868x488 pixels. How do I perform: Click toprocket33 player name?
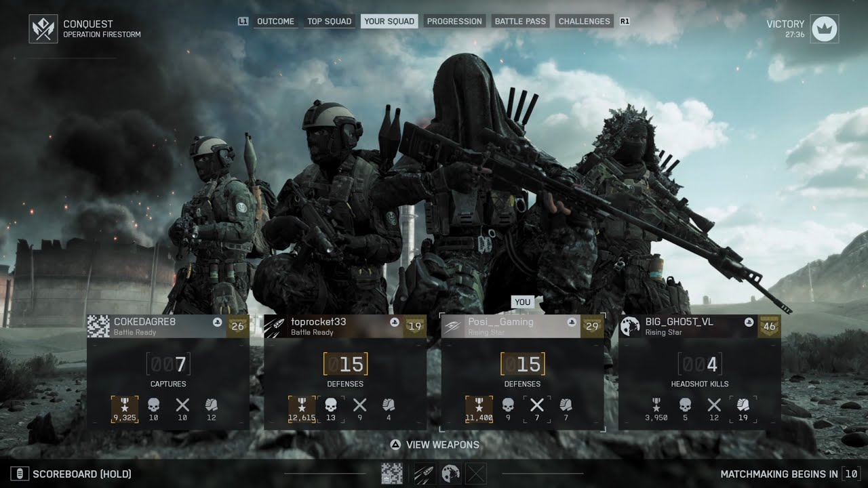tap(318, 321)
